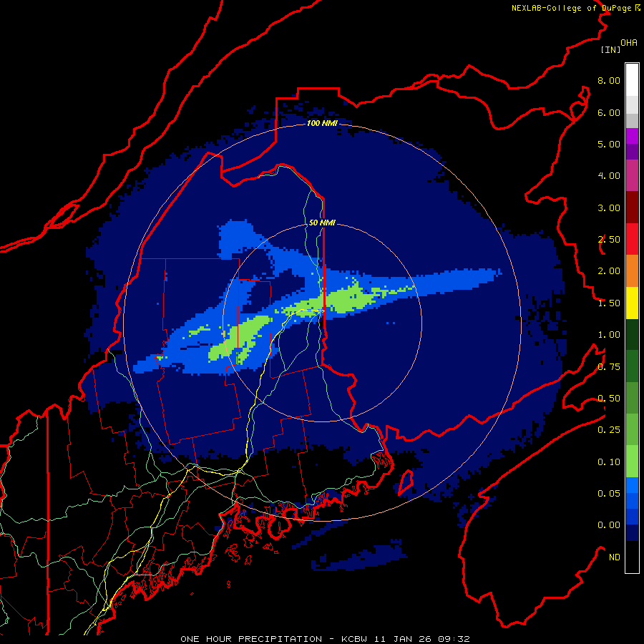This screenshot has width=644, height=644.
Task: Click the OHA product label above legend
Action: click(629, 43)
